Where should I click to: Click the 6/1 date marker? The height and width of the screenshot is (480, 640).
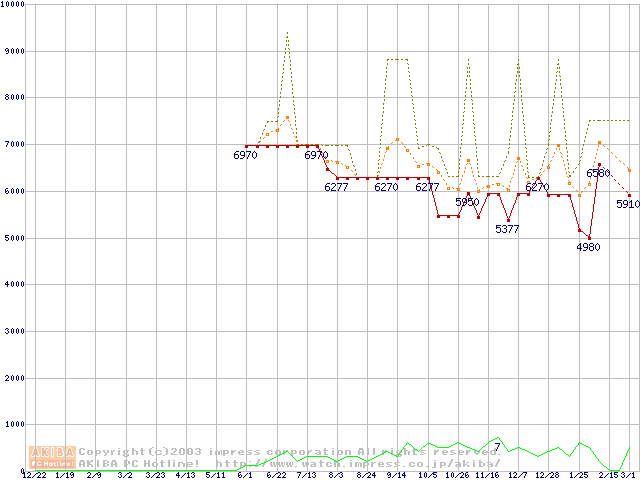click(245, 475)
